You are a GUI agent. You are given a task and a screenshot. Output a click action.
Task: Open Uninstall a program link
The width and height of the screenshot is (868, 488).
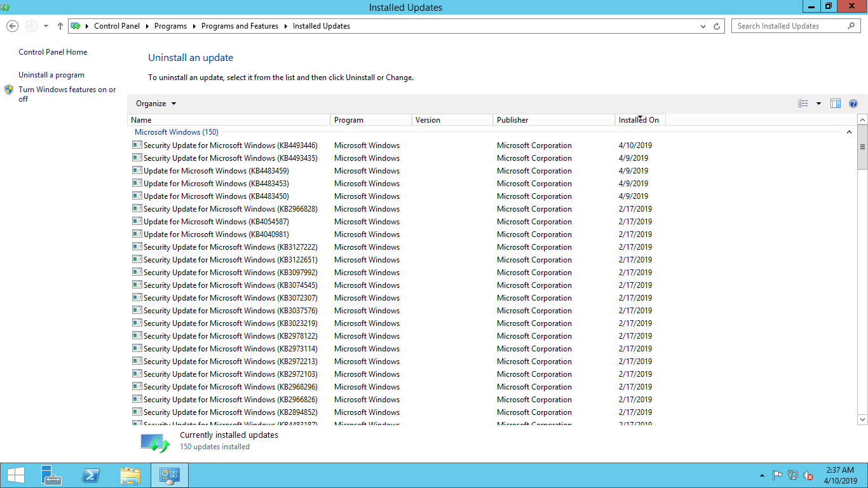[x=51, y=75]
